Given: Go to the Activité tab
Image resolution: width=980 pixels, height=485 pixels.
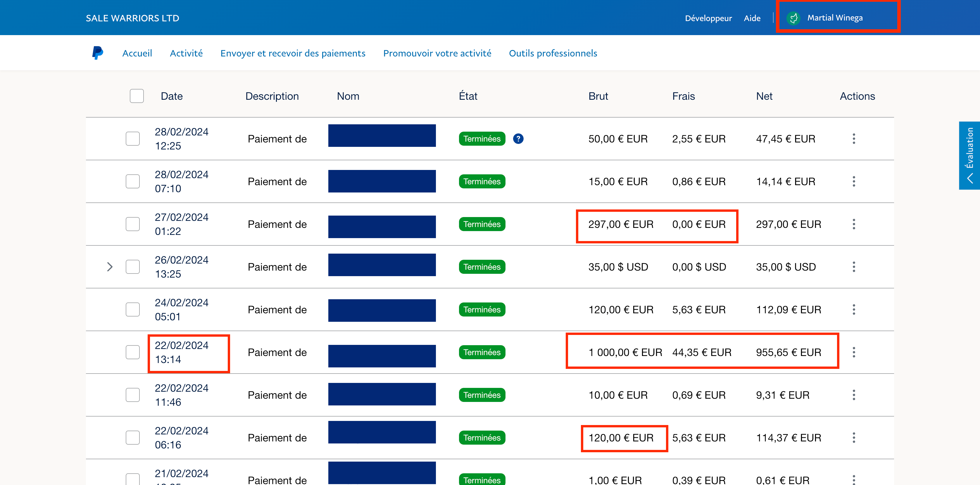Looking at the screenshot, I should (186, 53).
